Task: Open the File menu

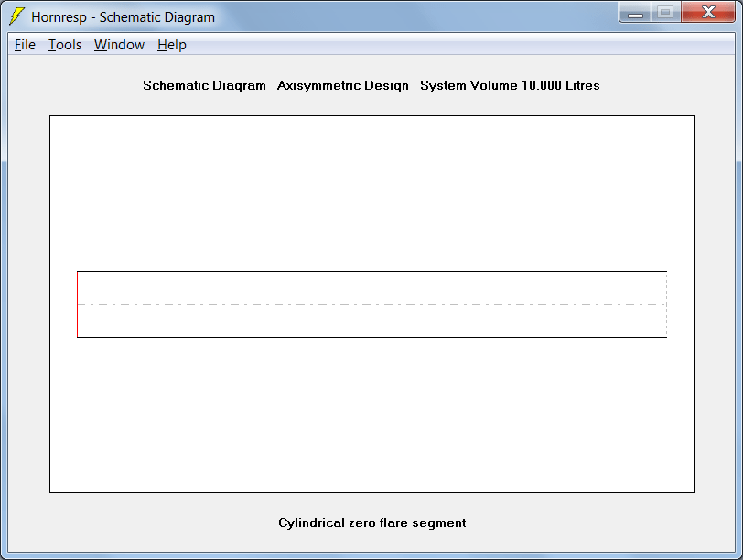Action: click(x=25, y=45)
